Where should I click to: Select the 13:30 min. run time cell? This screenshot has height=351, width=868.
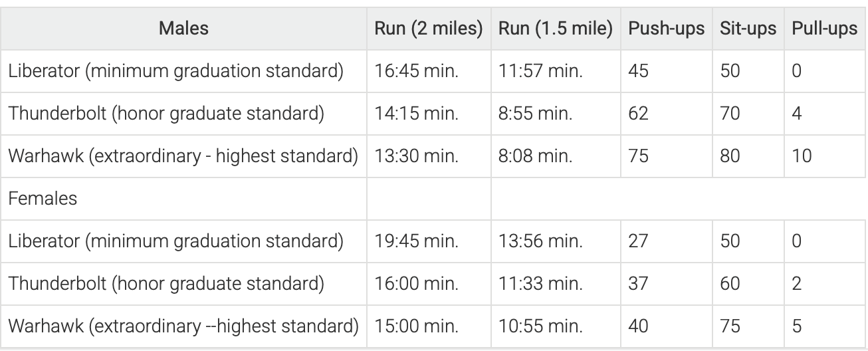[407, 156]
